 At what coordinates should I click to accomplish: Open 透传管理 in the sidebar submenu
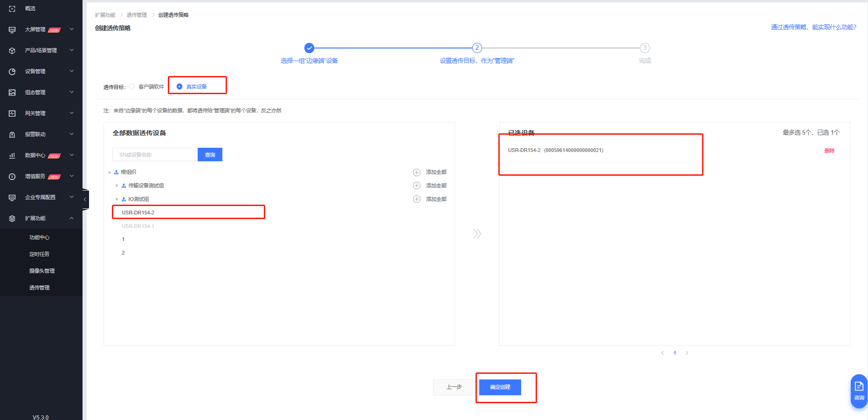(x=40, y=288)
